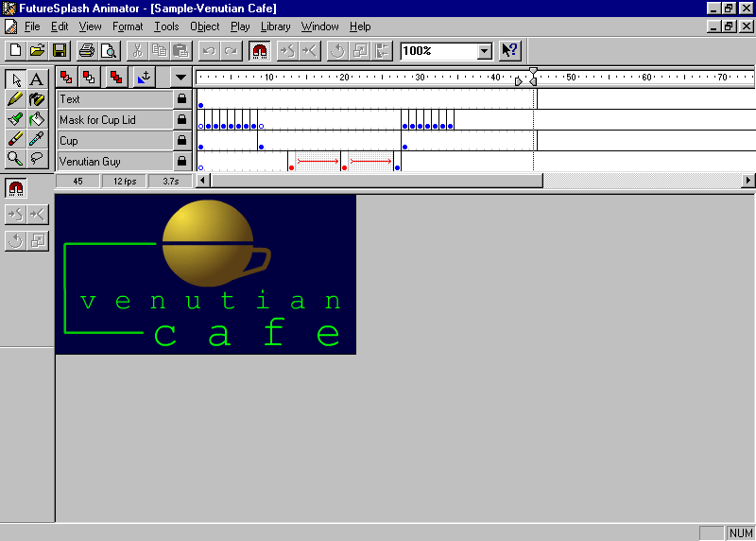The height and width of the screenshot is (541, 756).
Task: Click the Rotate modifier below tool palette
Action: pyautogui.click(x=15, y=240)
